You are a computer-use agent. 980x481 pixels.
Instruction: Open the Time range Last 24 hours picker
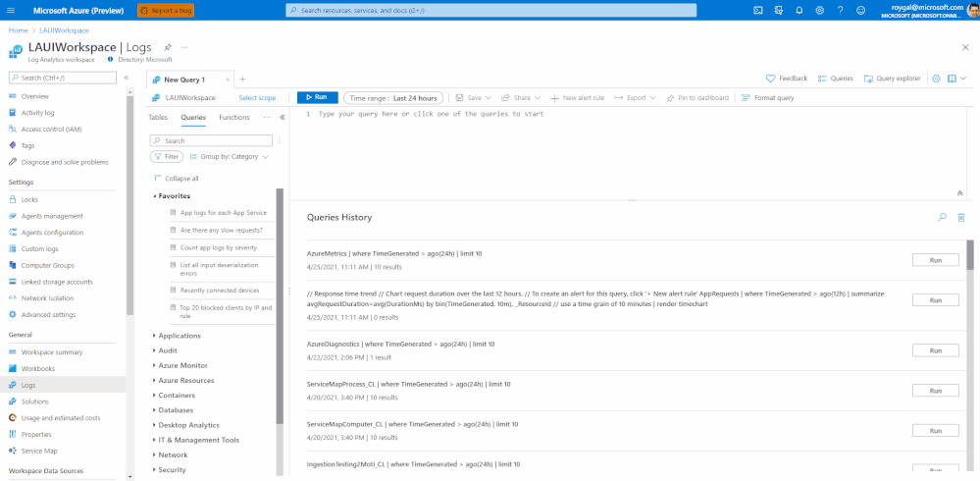point(393,98)
